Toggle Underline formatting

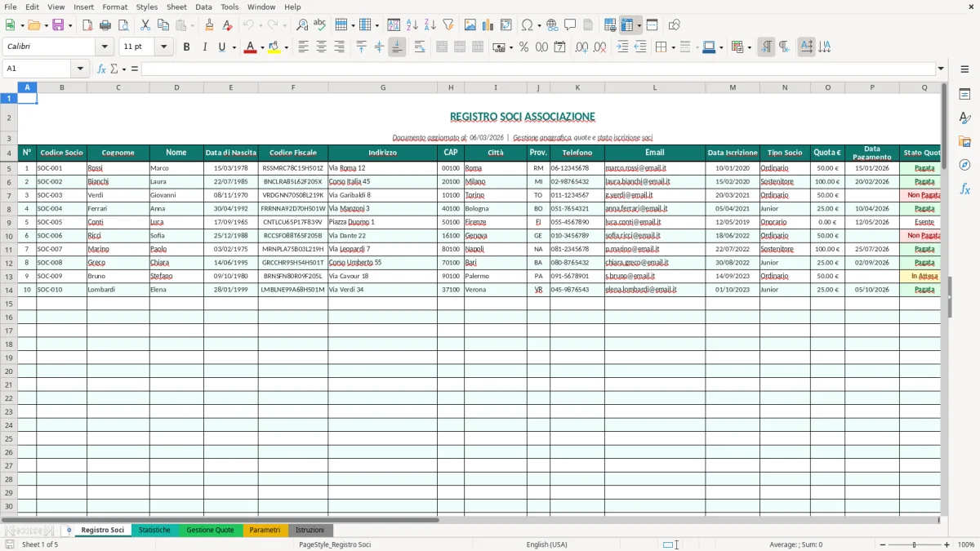click(x=220, y=47)
